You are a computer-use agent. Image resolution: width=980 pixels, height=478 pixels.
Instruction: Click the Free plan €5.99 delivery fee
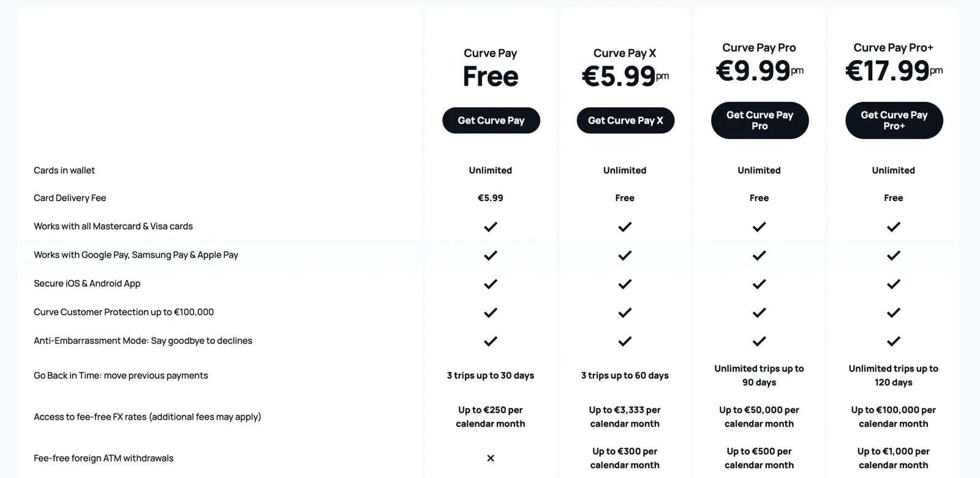(491, 198)
